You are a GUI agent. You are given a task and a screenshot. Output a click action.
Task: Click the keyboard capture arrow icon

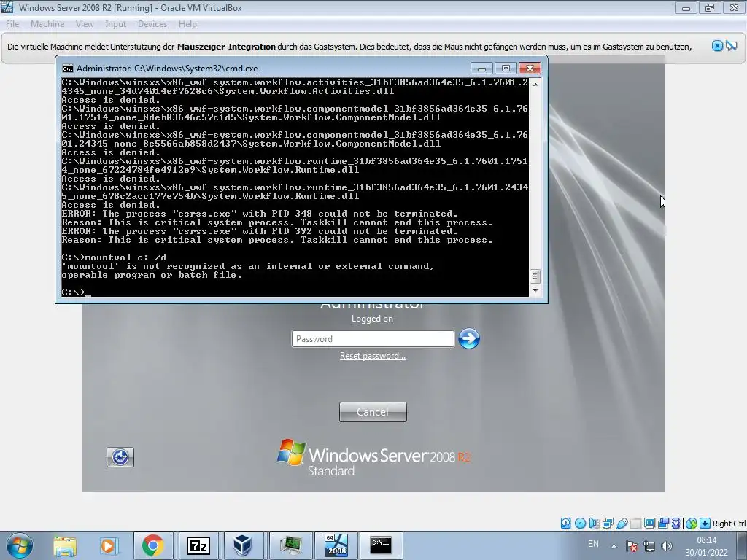point(705,524)
